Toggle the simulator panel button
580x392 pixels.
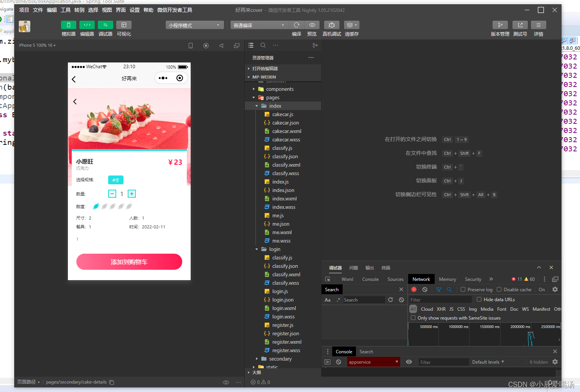pos(69,25)
